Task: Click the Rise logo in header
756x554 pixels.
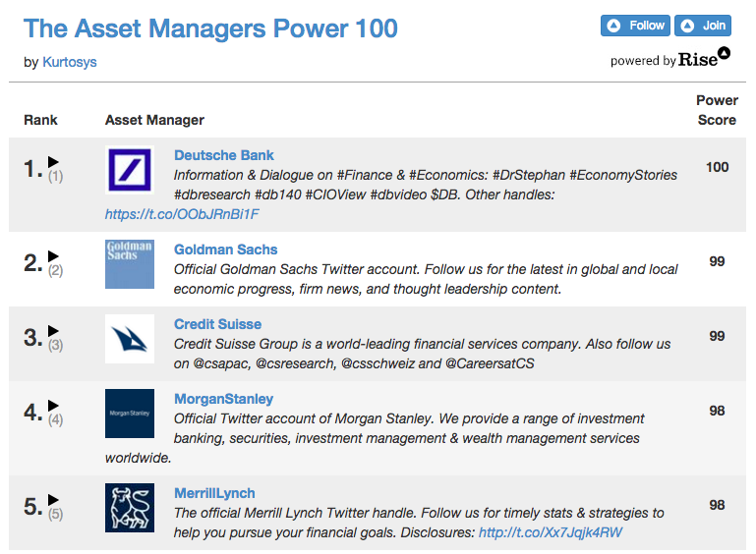Action: [705, 58]
